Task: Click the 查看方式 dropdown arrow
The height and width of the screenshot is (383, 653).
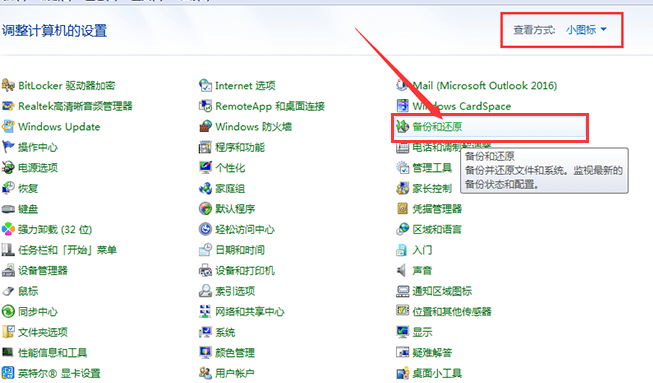Action: [x=603, y=30]
